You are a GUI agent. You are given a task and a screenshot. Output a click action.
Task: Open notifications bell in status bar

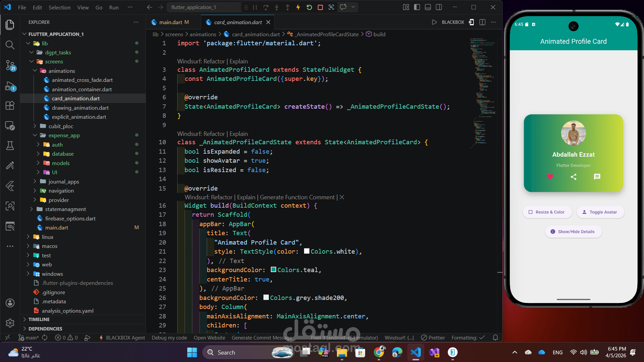click(495, 338)
